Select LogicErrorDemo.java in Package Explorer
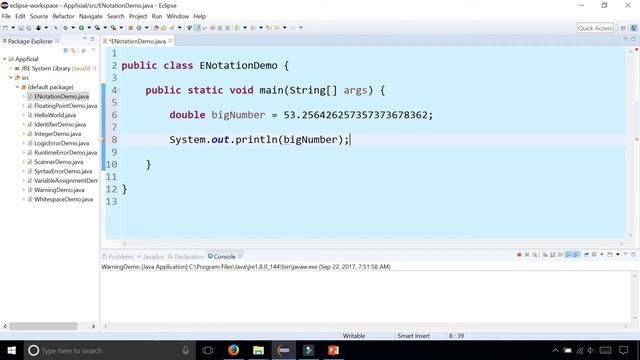Screen dimensions: 640x360 pos(61,143)
